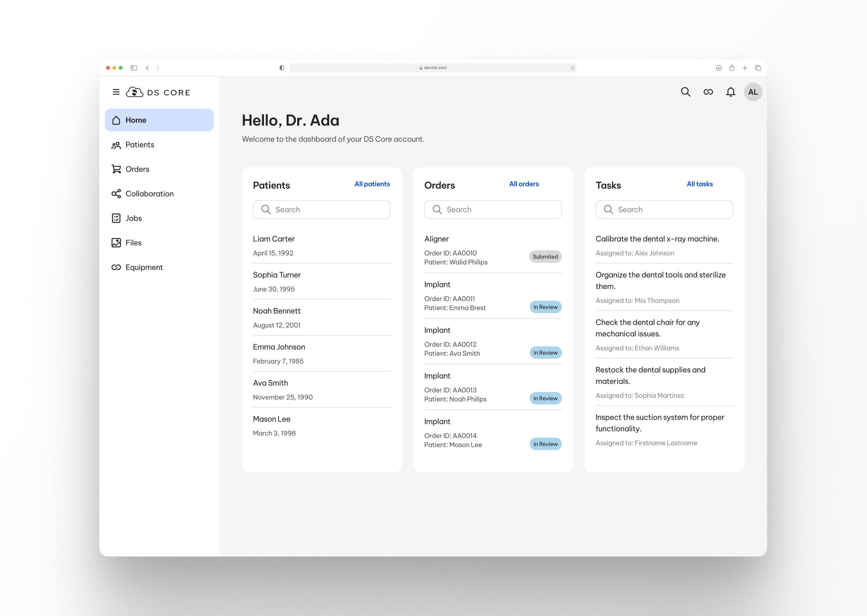Open the Equipment sidebar item

tap(144, 267)
